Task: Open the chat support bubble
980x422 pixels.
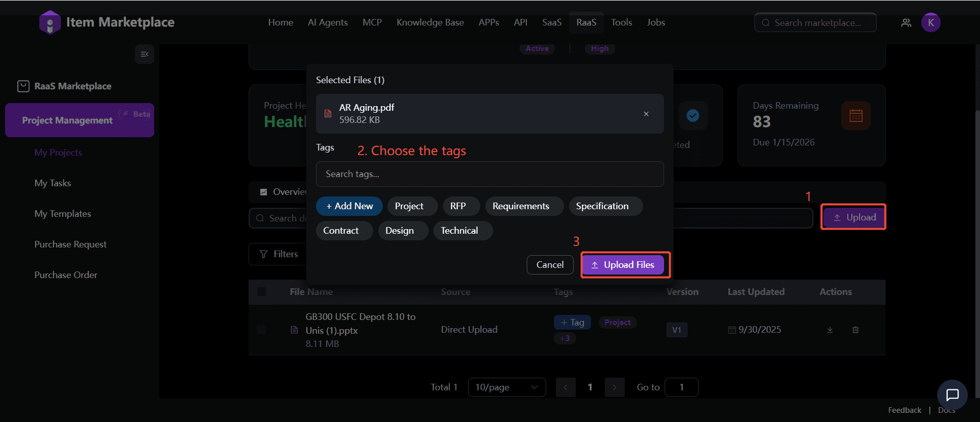Action: pos(952,394)
